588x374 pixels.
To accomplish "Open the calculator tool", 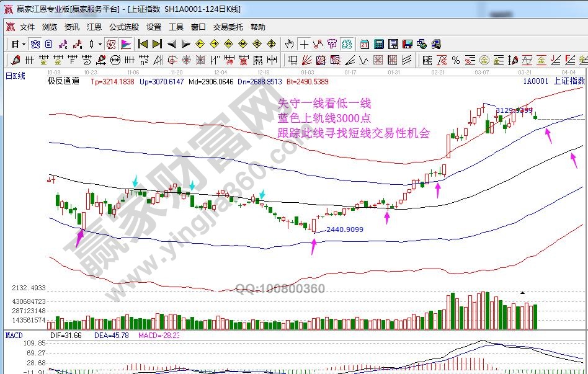I will tap(378, 44).
